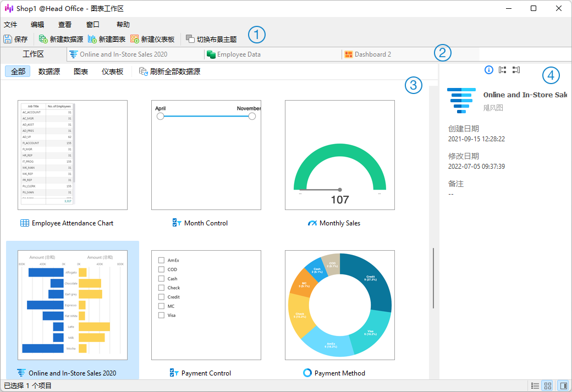This screenshot has width=572, height=392.
Task: Open the 文件 menu
Action: coord(10,24)
